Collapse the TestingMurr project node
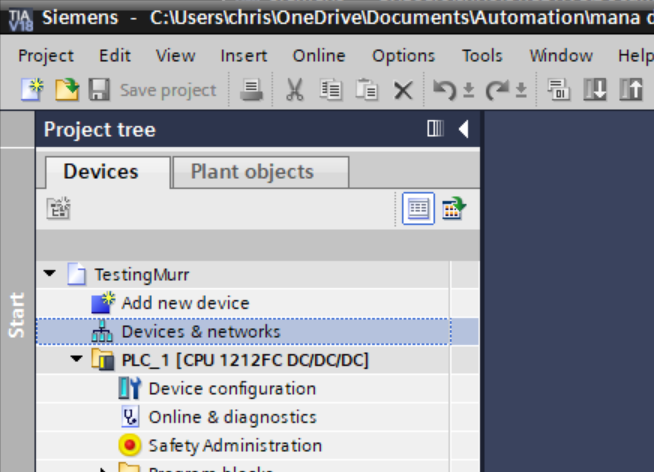Image resolution: width=654 pixels, height=472 pixels. point(50,274)
